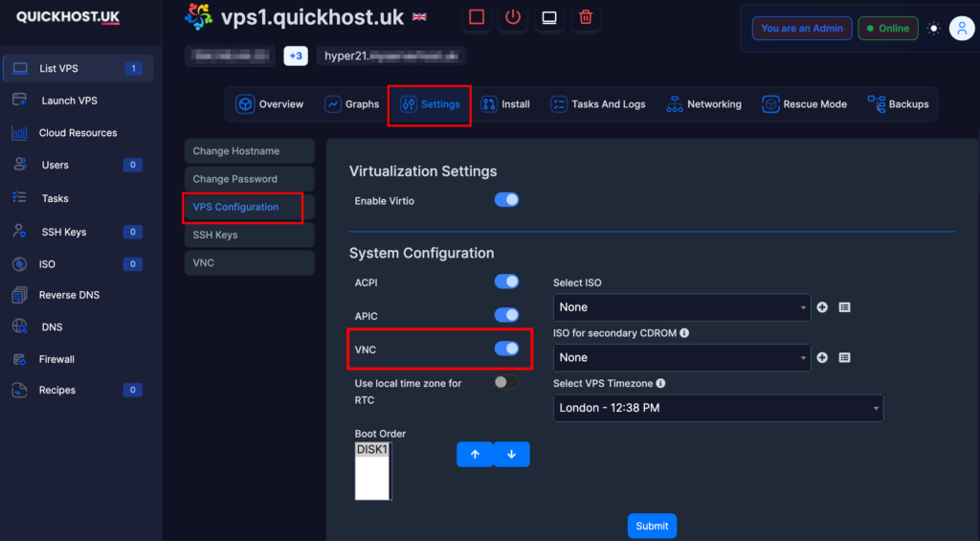
Task: Click the QUICKHOST.UK logo link
Action: coord(68,17)
